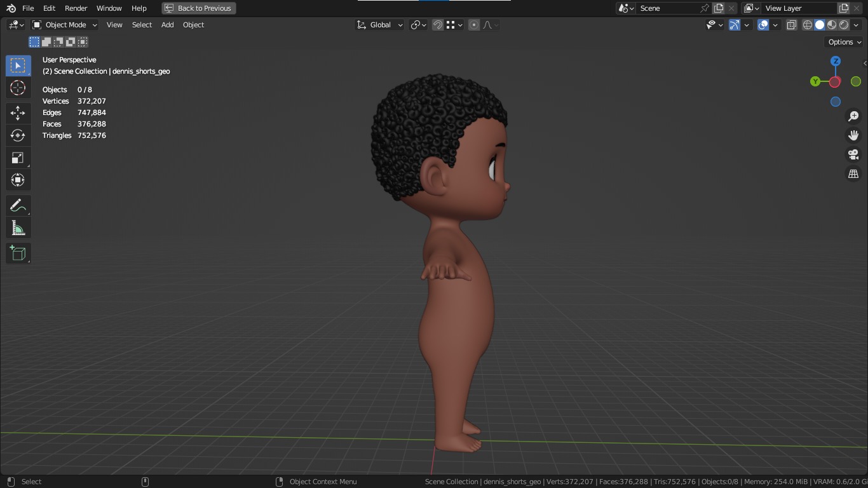Click the Blender logo menu icon
The width and height of the screenshot is (868, 488).
[x=11, y=8]
